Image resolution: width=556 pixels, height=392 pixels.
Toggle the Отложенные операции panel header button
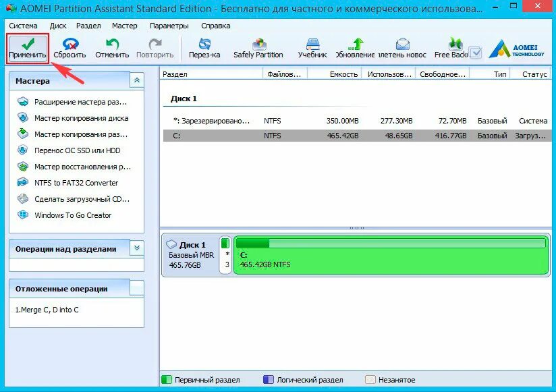(137, 288)
